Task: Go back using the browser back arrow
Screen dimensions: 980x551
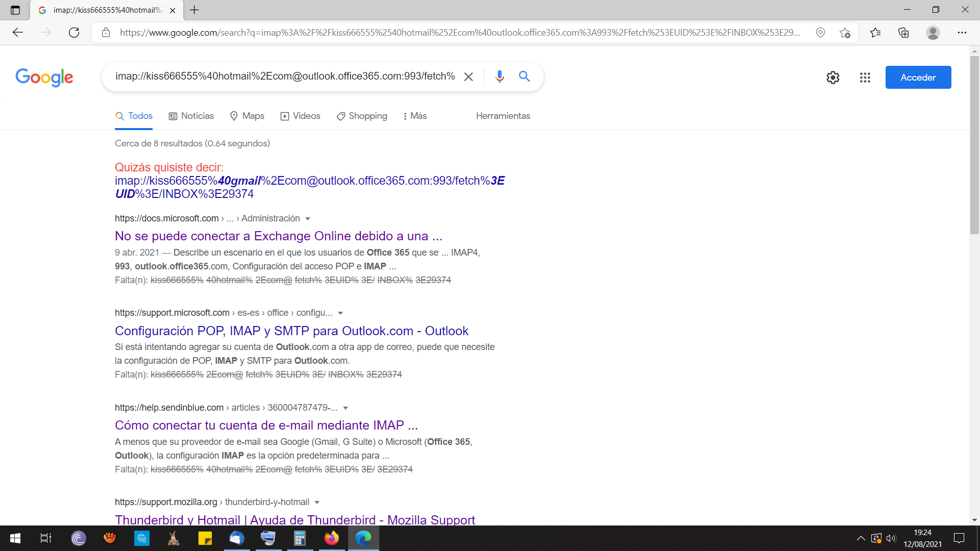Action: (x=18, y=33)
